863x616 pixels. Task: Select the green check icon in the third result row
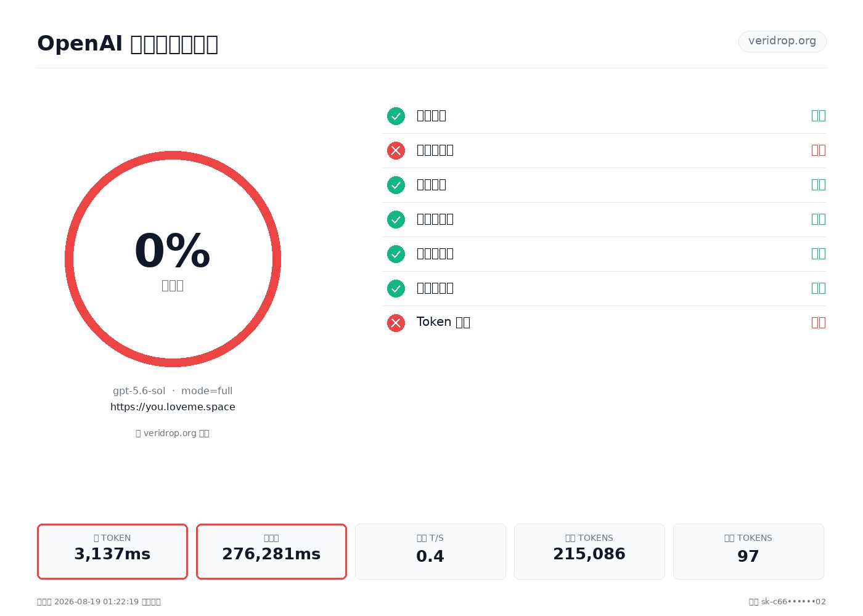tap(396, 185)
